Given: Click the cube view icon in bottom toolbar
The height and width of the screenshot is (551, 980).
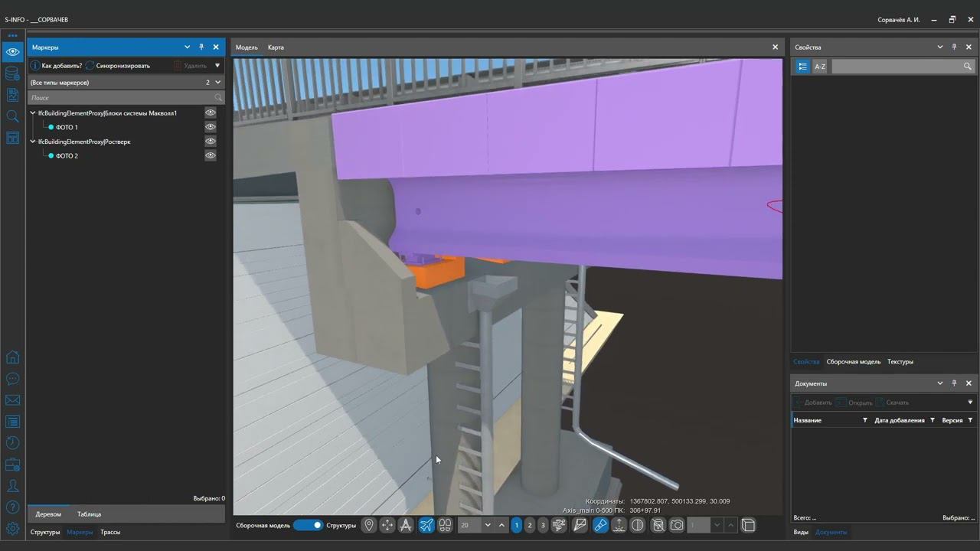Looking at the screenshot, I should click(748, 525).
